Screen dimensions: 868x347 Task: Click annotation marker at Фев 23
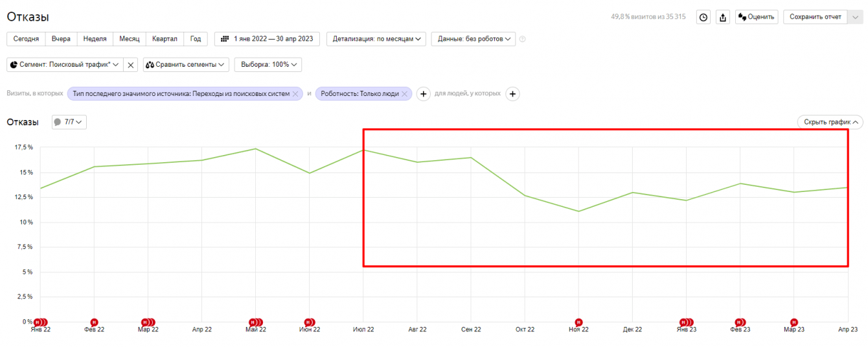pos(740,322)
